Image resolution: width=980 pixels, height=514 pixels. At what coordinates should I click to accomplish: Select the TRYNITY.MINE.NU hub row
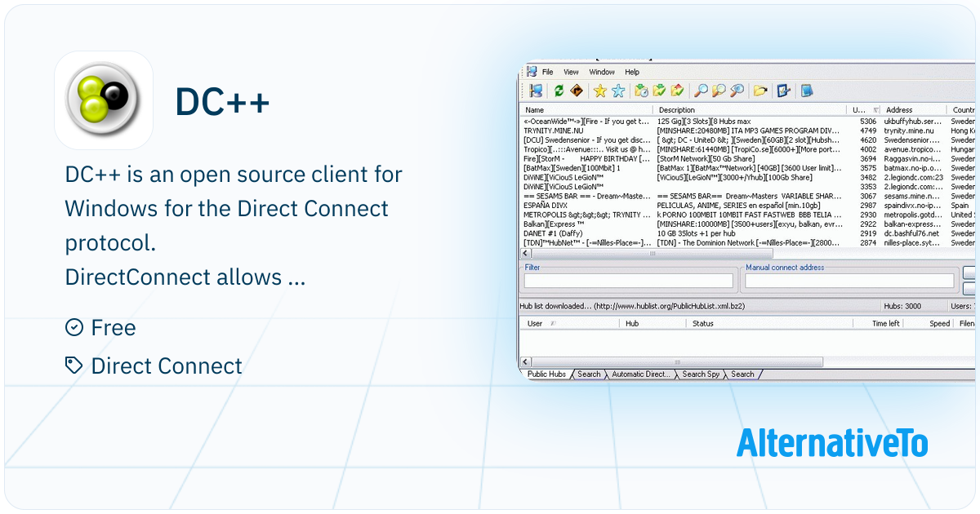click(747, 131)
